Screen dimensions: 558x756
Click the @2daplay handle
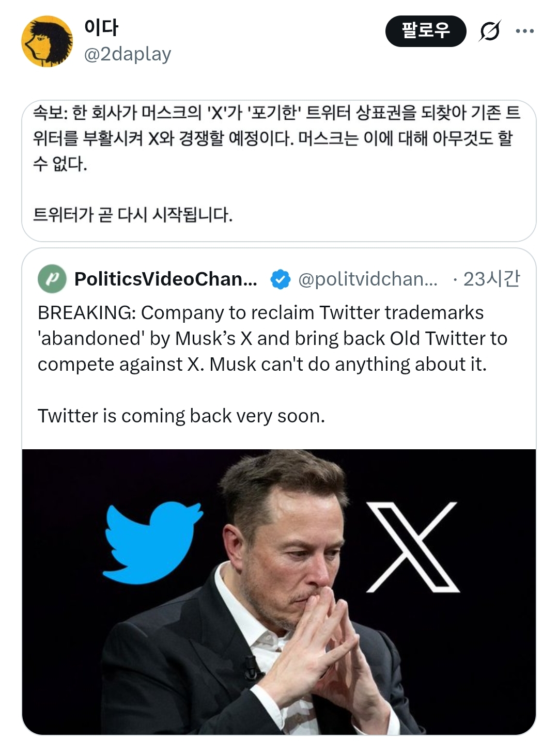pyautogui.click(x=128, y=54)
